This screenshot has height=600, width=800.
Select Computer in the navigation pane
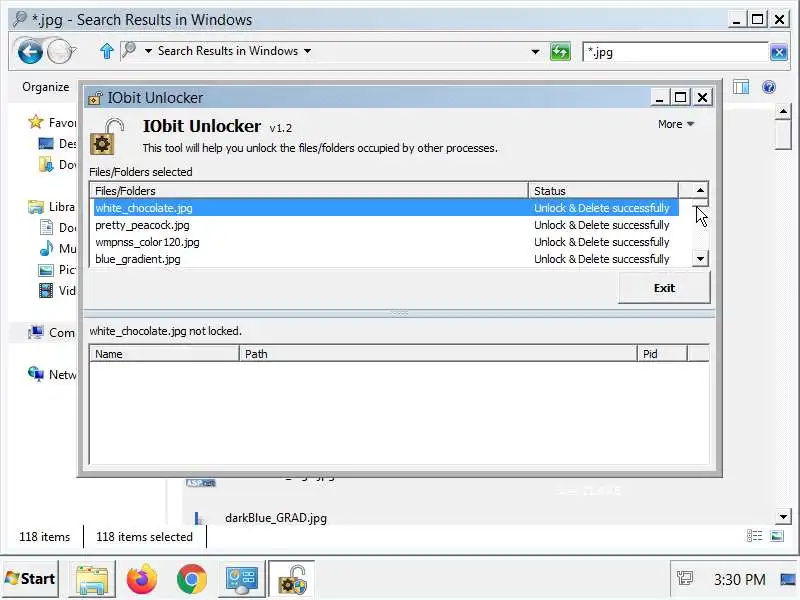[52, 333]
